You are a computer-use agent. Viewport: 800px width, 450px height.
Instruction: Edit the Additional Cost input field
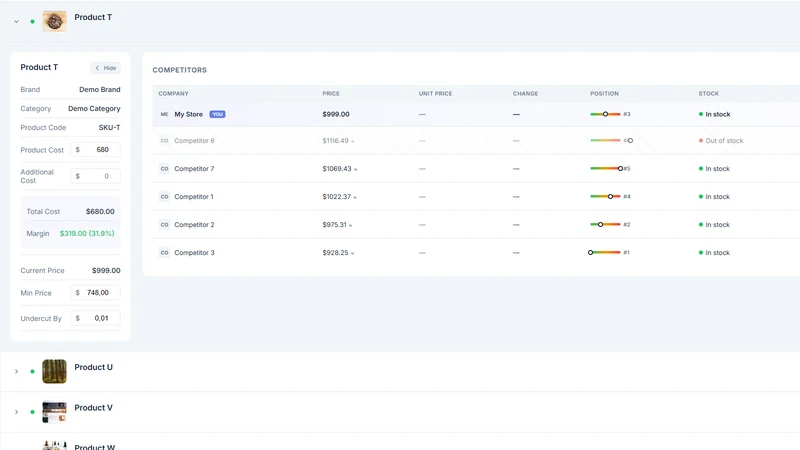click(x=95, y=176)
